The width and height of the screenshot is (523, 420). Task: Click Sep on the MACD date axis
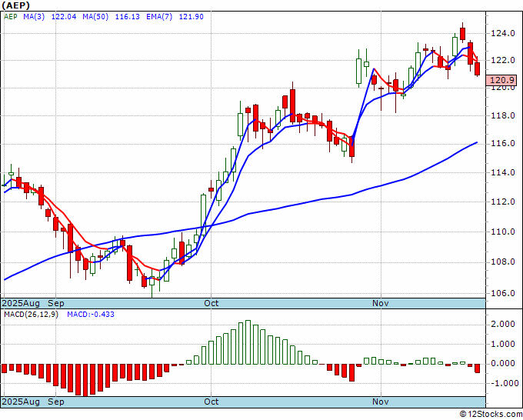click(56, 402)
